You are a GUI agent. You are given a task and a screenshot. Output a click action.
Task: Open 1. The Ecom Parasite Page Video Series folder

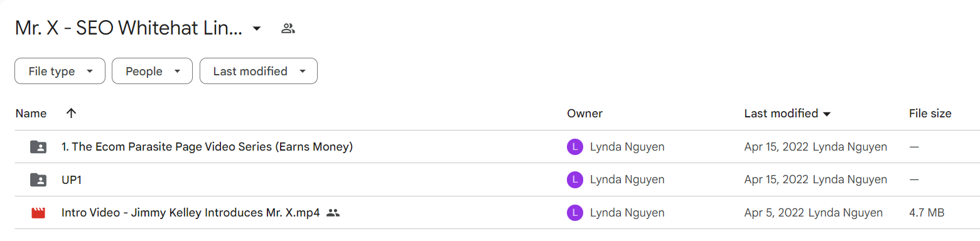[207, 147]
